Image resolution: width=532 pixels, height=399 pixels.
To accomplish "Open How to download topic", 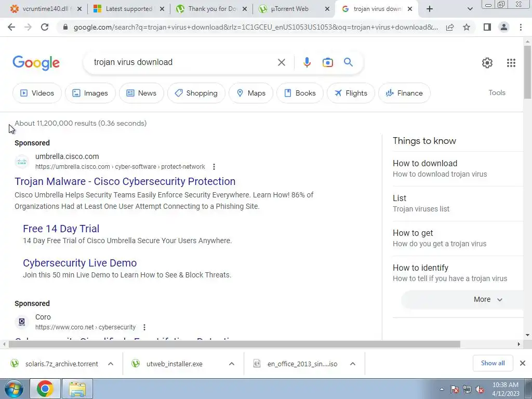I will tap(458, 169).
